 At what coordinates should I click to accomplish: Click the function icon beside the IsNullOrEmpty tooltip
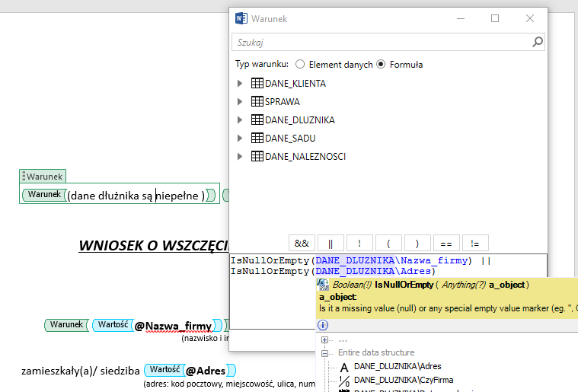[323, 285]
